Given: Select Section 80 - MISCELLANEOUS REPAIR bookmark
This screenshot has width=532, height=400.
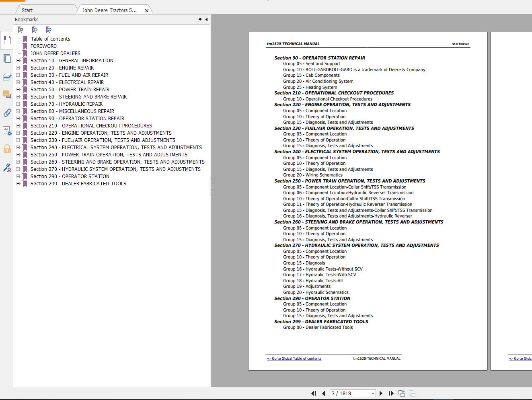Looking at the screenshot, I should point(72,111).
